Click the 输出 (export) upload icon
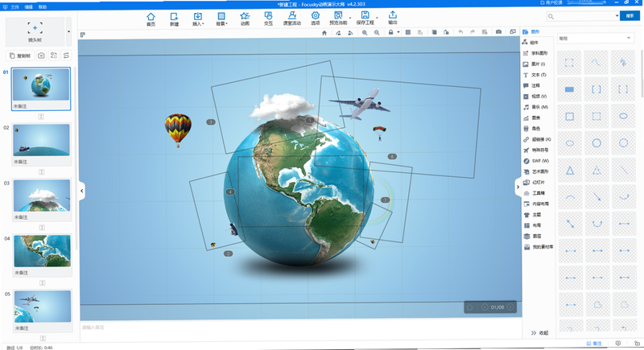Viewport: 644px width, 350px height. 393,18
